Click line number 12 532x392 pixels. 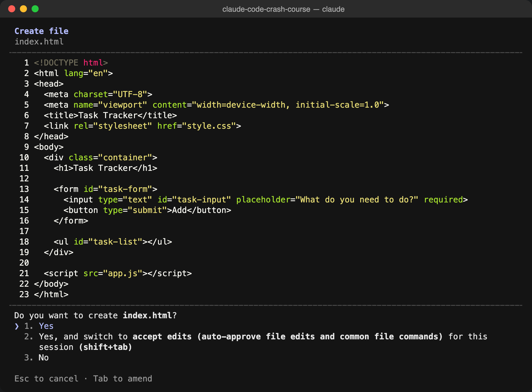click(24, 178)
